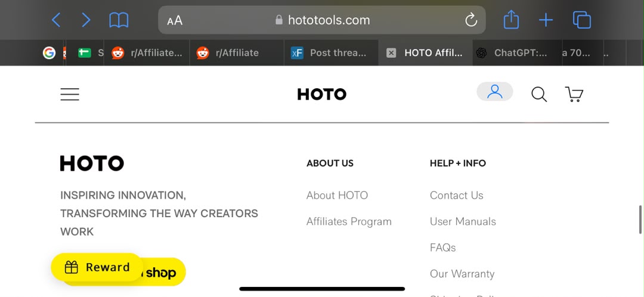Reload the page with refresh icon
Screen dimensions: 644x297
471,20
